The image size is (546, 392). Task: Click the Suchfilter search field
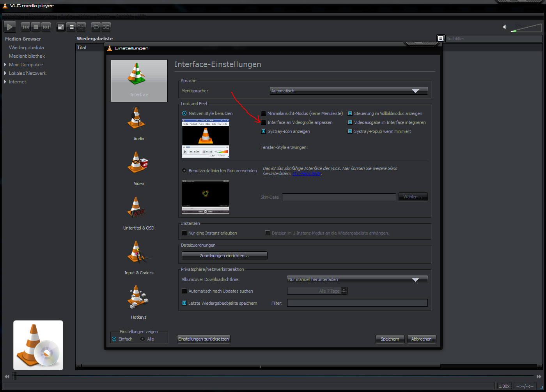pyautogui.click(x=494, y=39)
